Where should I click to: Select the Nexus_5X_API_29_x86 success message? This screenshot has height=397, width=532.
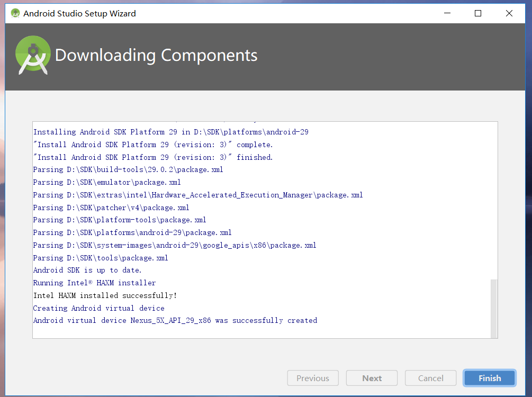click(175, 320)
